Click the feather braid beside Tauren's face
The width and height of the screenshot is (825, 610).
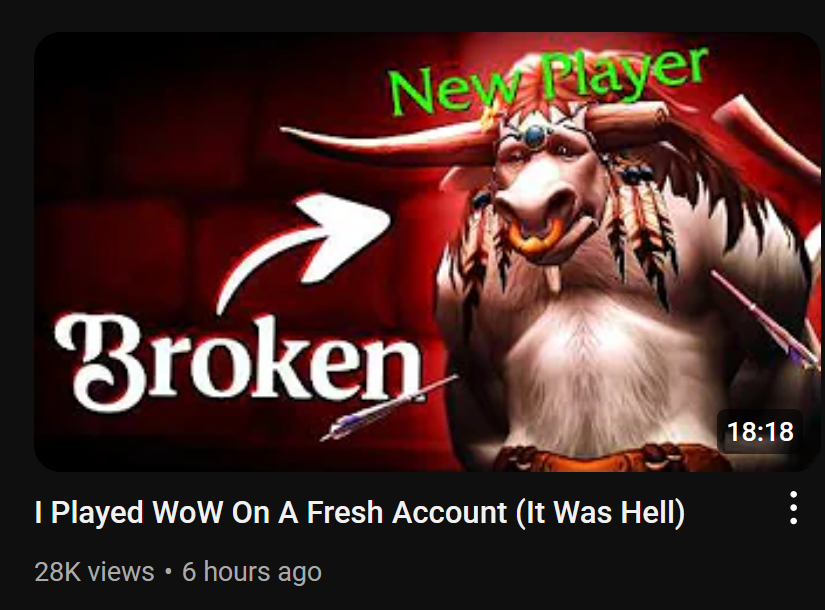click(639, 226)
